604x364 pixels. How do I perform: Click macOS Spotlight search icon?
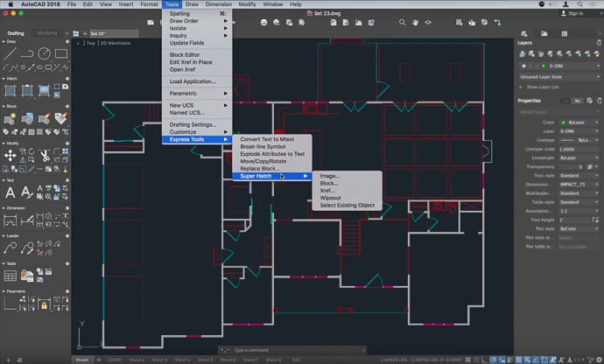pos(579,4)
